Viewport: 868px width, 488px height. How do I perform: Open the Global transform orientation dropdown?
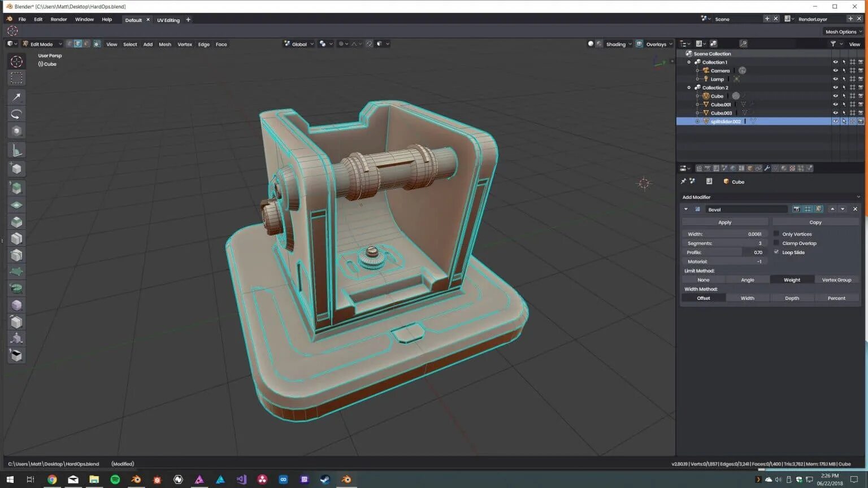(x=299, y=44)
